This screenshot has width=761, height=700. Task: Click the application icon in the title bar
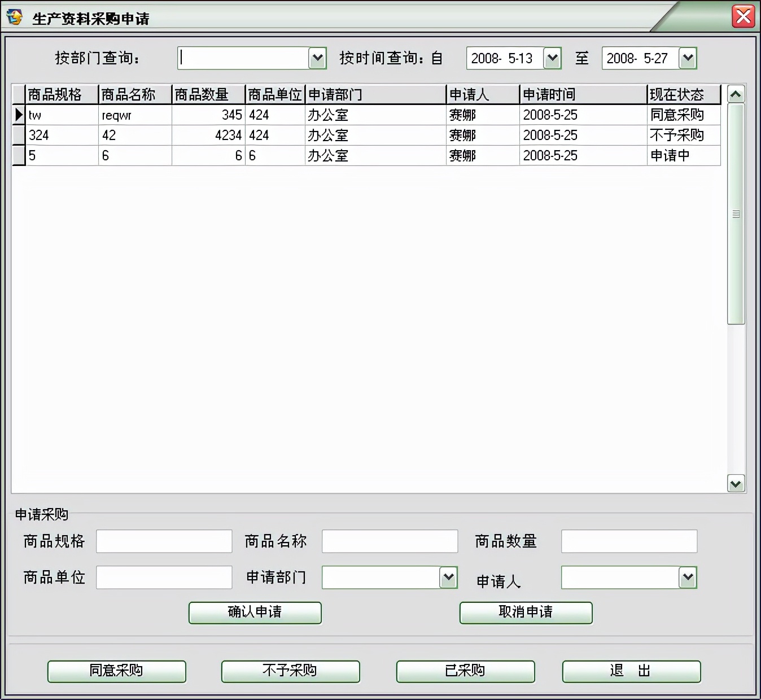coord(14,15)
